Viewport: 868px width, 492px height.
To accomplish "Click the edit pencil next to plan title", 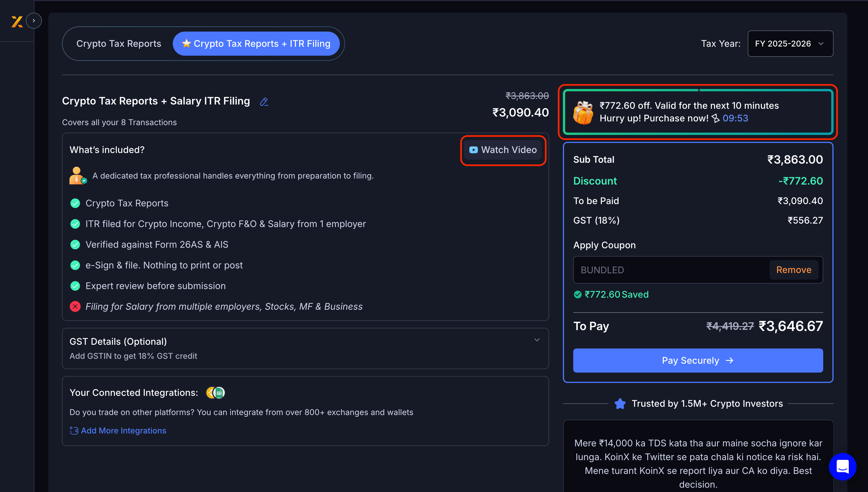I will (x=264, y=101).
